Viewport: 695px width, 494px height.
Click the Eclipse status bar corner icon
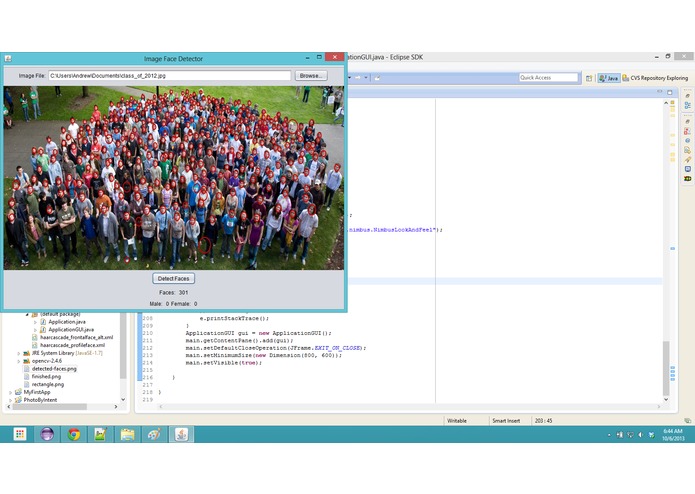(x=687, y=421)
